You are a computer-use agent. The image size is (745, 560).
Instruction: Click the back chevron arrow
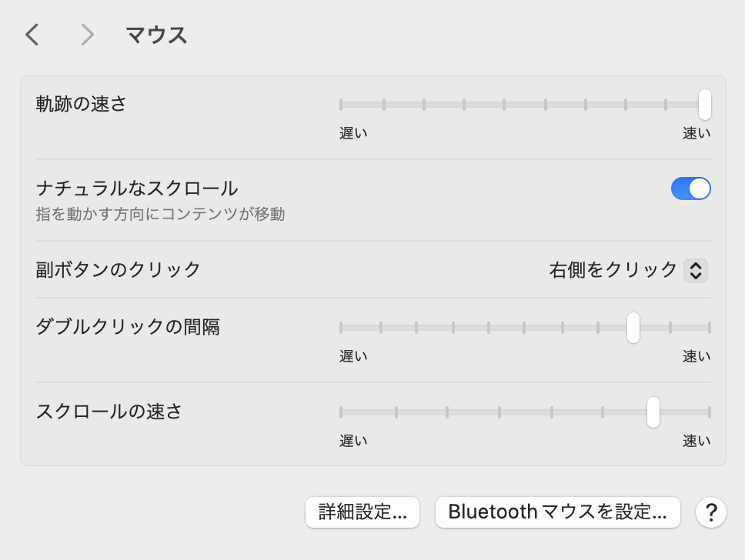(x=32, y=35)
